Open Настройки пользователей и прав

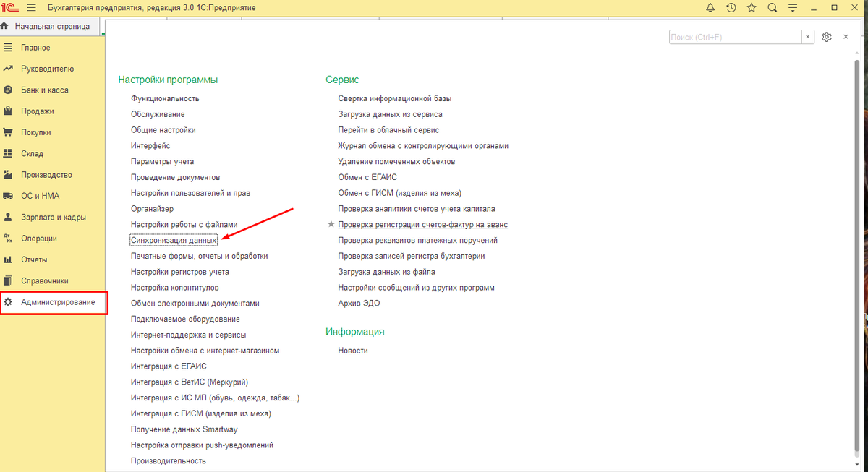pos(191,193)
